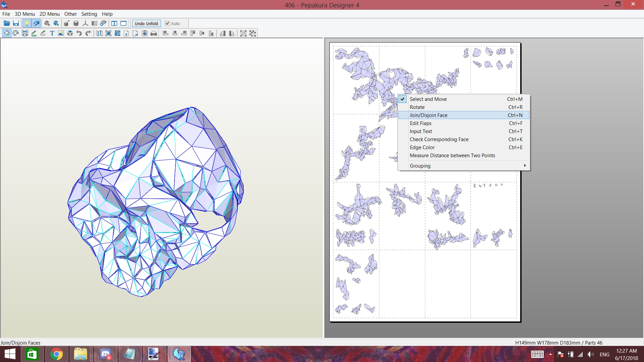Viewport: 644px width, 362px height.
Task: Activate the Select and Move tool icon
Action: pos(7,33)
